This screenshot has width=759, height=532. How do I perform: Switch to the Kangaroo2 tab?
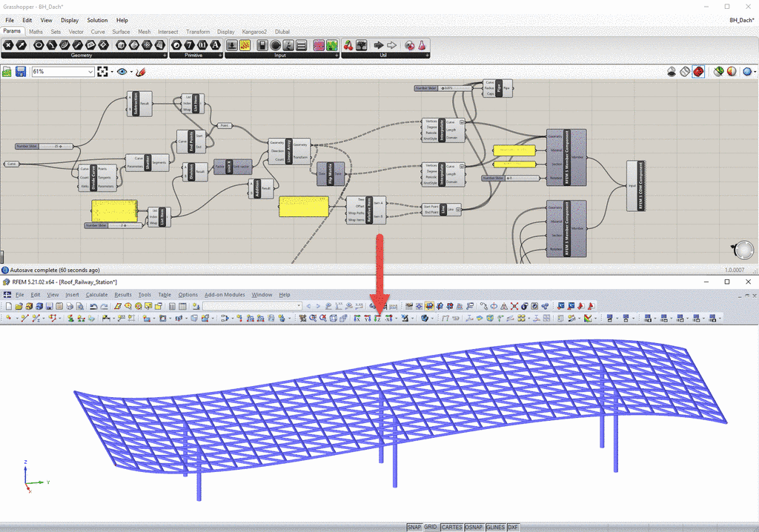(x=254, y=32)
